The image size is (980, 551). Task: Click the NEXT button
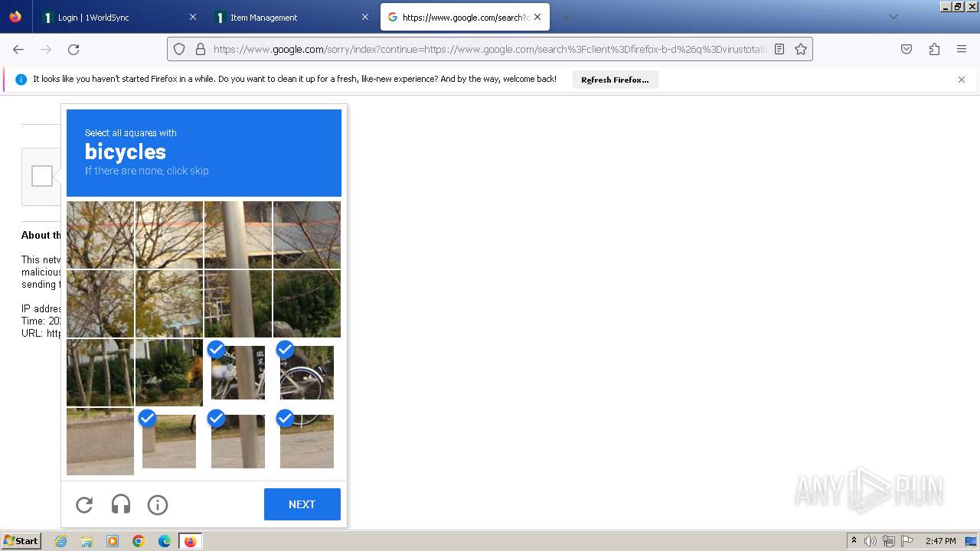click(x=302, y=504)
